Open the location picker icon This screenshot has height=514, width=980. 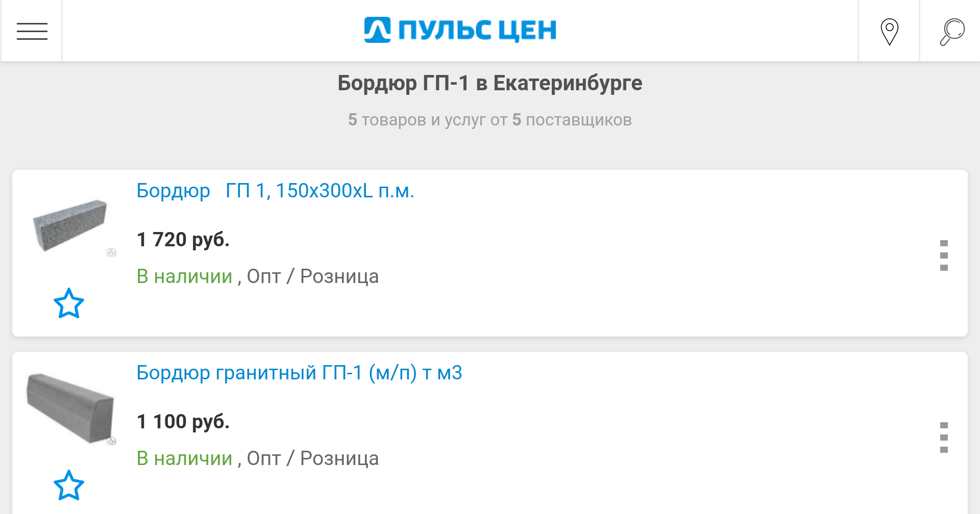coord(889,31)
